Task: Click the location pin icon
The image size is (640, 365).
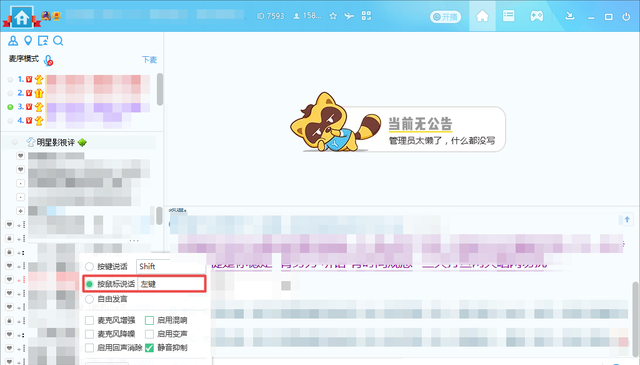Action: pos(28,40)
